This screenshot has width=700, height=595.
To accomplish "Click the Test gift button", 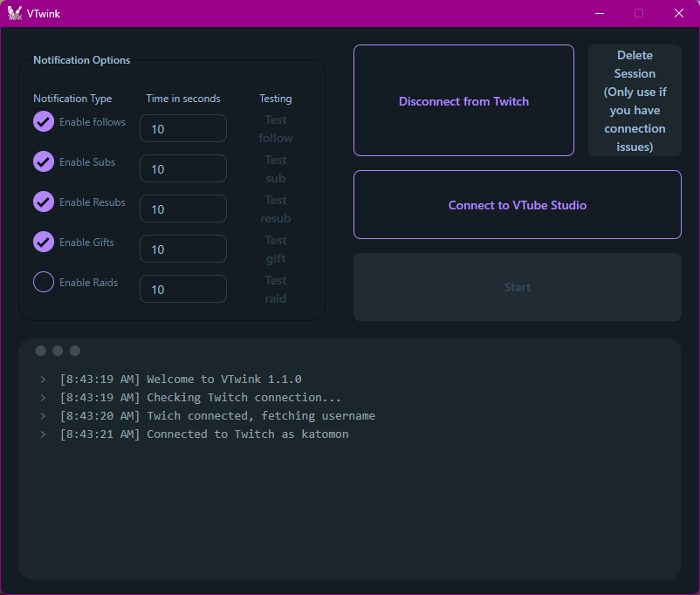I will [x=276, y=250].
